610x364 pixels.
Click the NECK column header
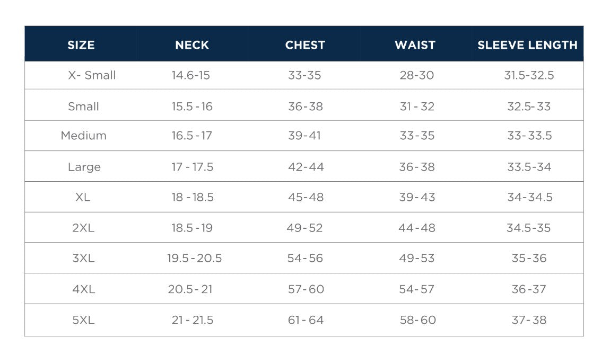192,45
